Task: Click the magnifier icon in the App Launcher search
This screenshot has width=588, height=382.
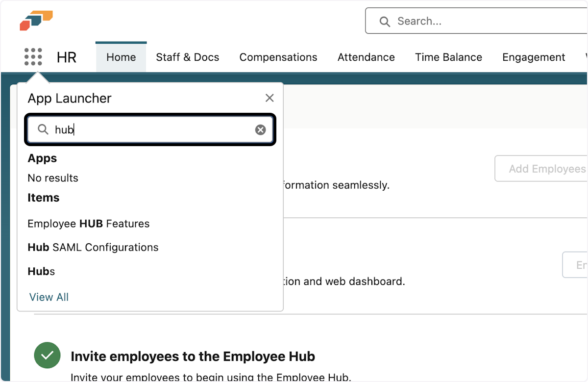Action: [x=43, y=129]
